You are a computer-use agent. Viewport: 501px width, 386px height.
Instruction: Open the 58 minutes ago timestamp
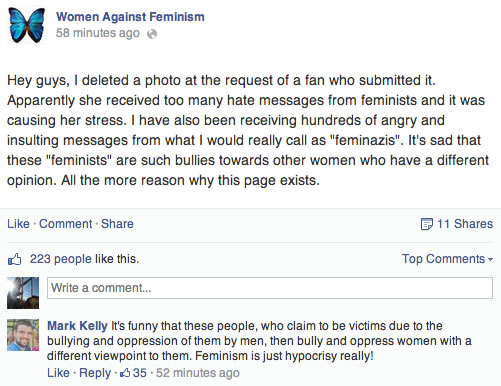pos(98,33)
